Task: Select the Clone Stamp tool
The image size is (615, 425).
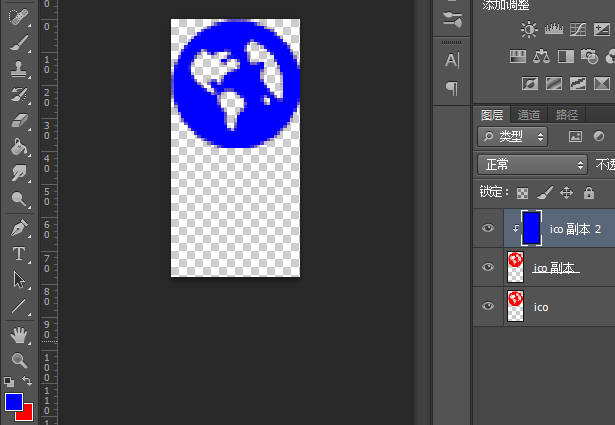Action: coord(18,69)
